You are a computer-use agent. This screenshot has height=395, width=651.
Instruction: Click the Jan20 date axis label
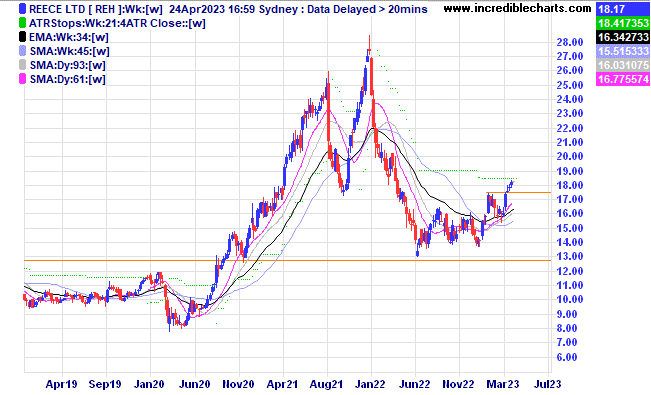(x=149, y=384)
